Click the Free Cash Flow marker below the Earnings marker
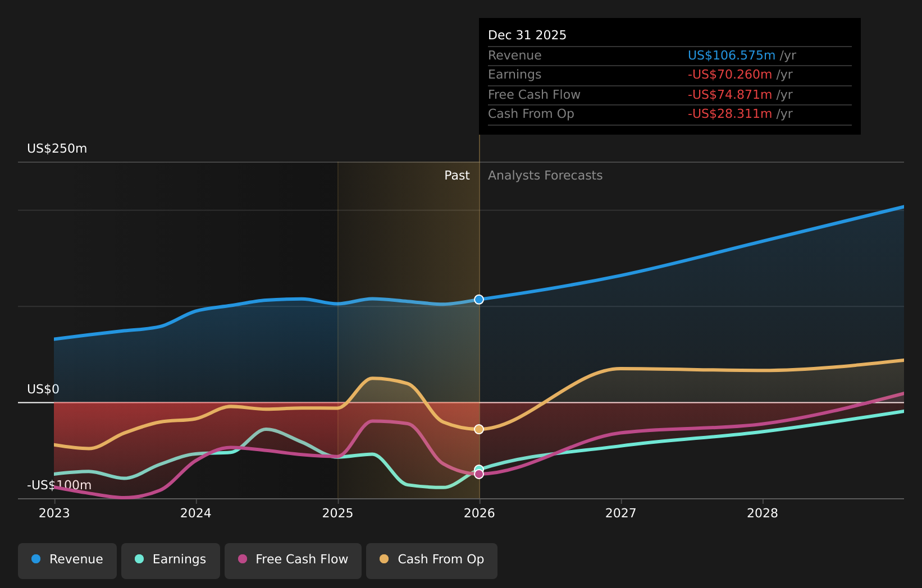Image resolution: width=922 pixels, height=588 pixels. [x=478, y=474]
